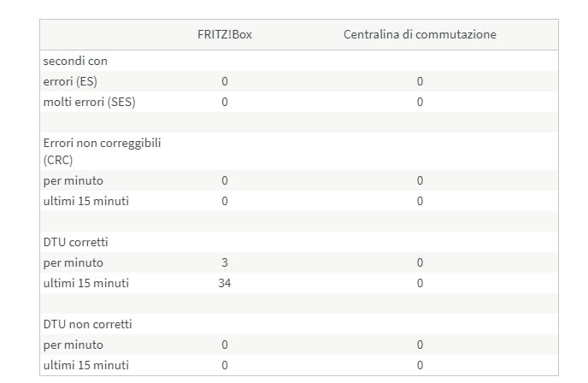Click "per minuto" under DTU corretti
The image size is (588, 383).
point(73,262)
